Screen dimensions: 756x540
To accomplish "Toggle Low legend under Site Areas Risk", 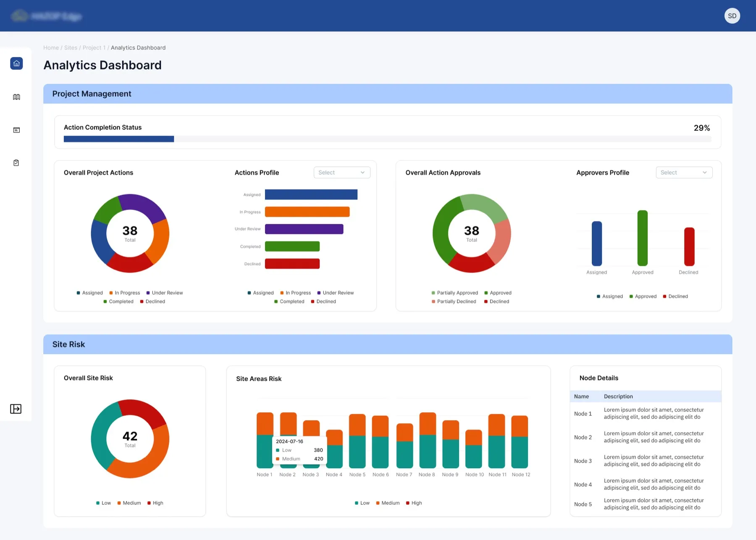I will (x=362, y=503).
